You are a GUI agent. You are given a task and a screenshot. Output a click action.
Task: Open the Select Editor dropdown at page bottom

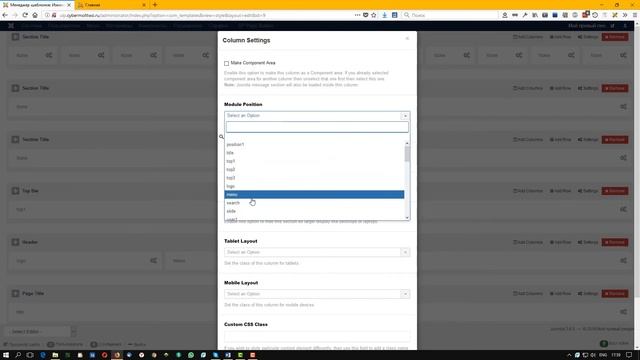(40, 331)
